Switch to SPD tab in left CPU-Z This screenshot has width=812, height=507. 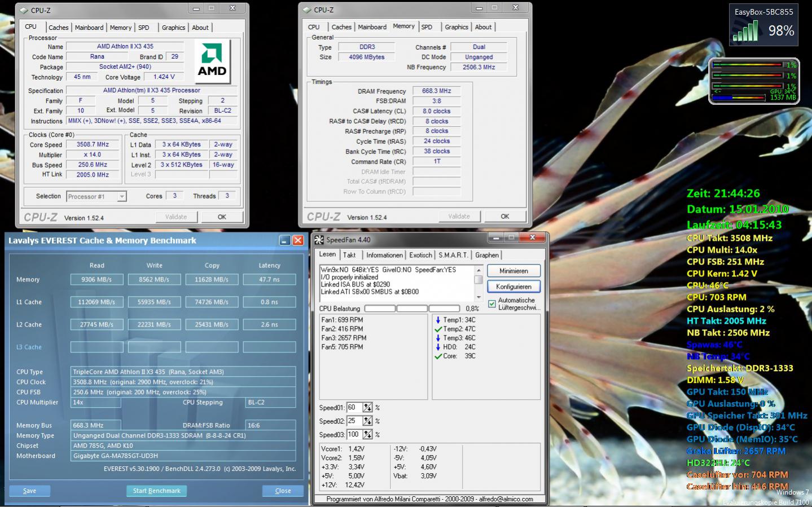click(144, 28)
